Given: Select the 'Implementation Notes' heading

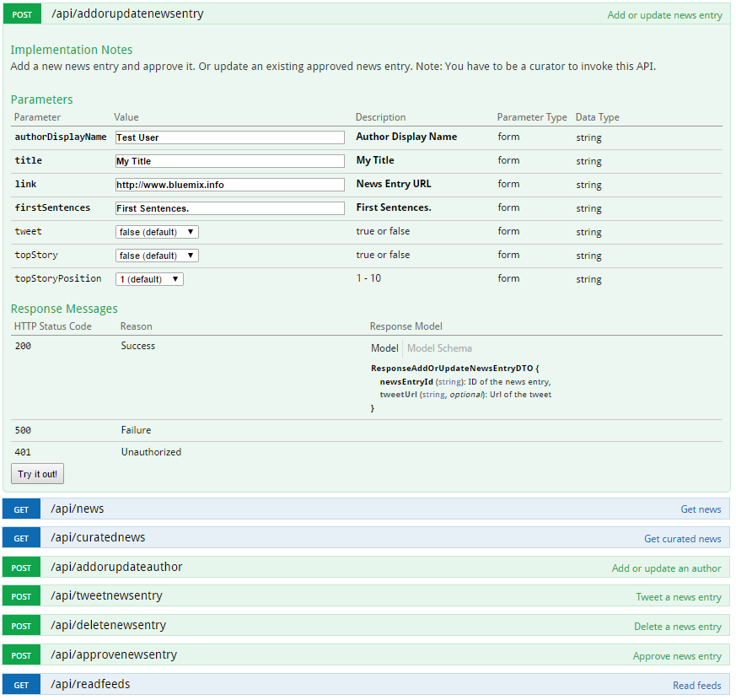Looking at the screenshot, I should coord(72,50).
